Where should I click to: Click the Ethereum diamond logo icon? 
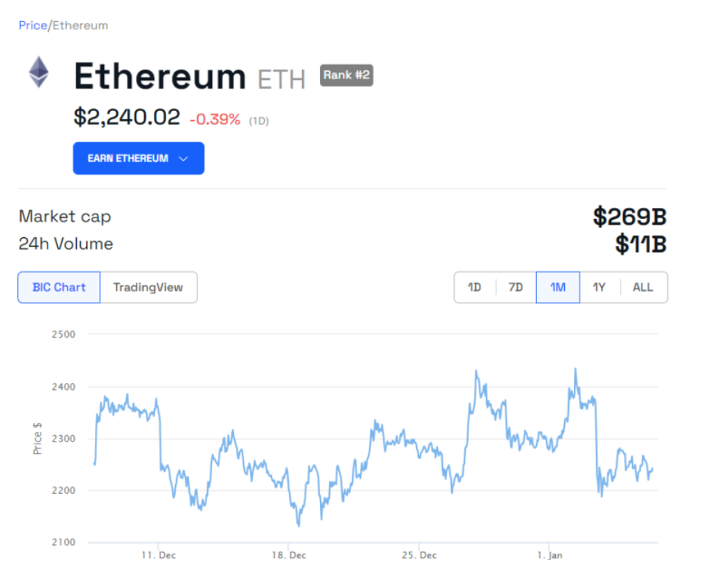click(x=39, y=73)
